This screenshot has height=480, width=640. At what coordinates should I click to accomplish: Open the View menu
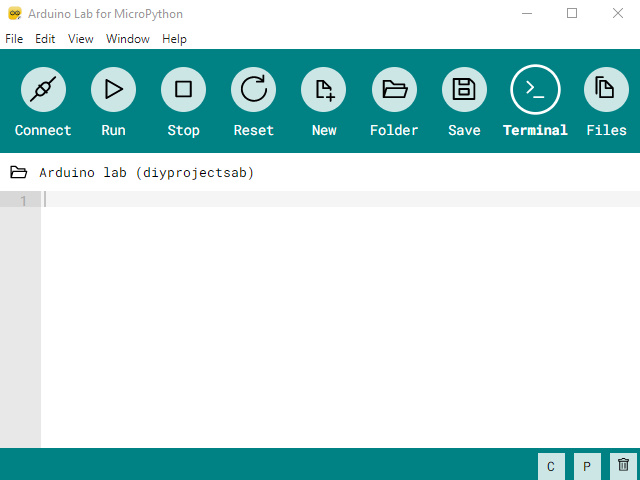pos(81,39)
